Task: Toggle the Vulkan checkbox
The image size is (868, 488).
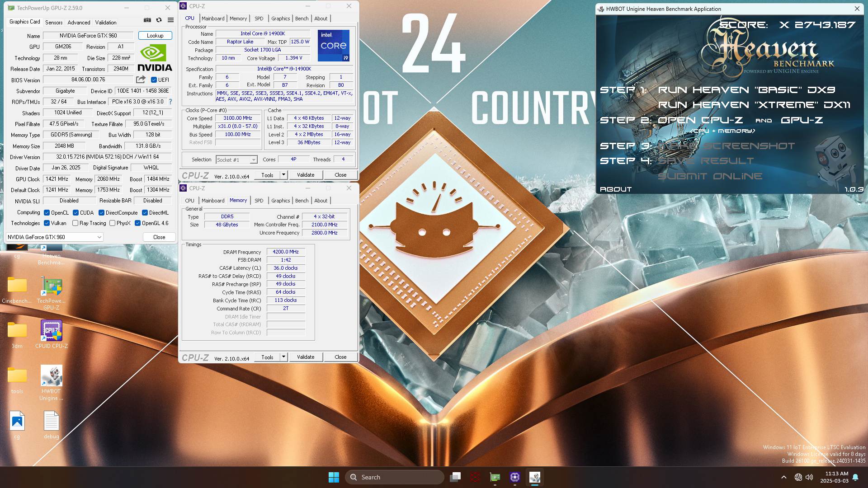Action: [x=47, y=223]
